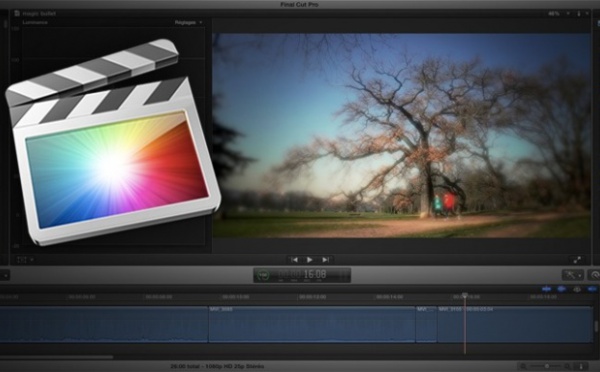Jump to next edit with skip-forward button
The height and width of the screenshot is (372, 600).
pyautogui.click(x=325, y=260)
